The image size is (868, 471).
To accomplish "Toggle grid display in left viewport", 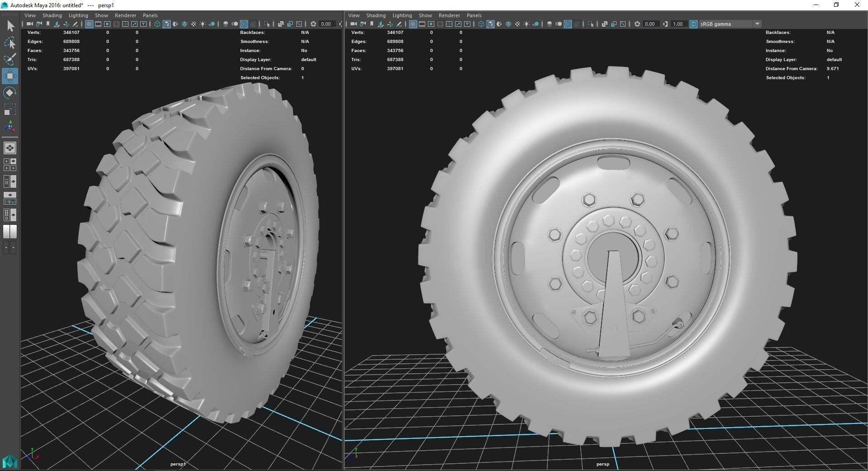I will pyautogui.click(x=89, y=24).
